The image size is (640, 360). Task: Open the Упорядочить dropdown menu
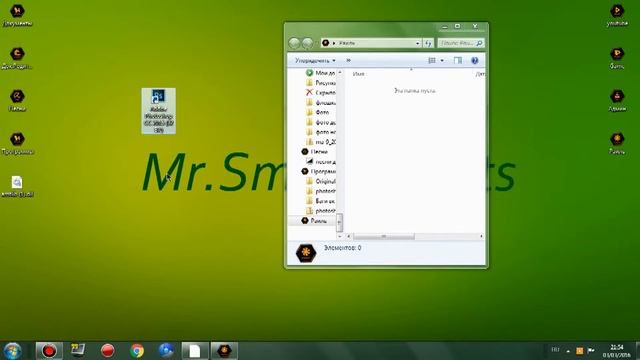pyautogui.click(x=315, y=60)
